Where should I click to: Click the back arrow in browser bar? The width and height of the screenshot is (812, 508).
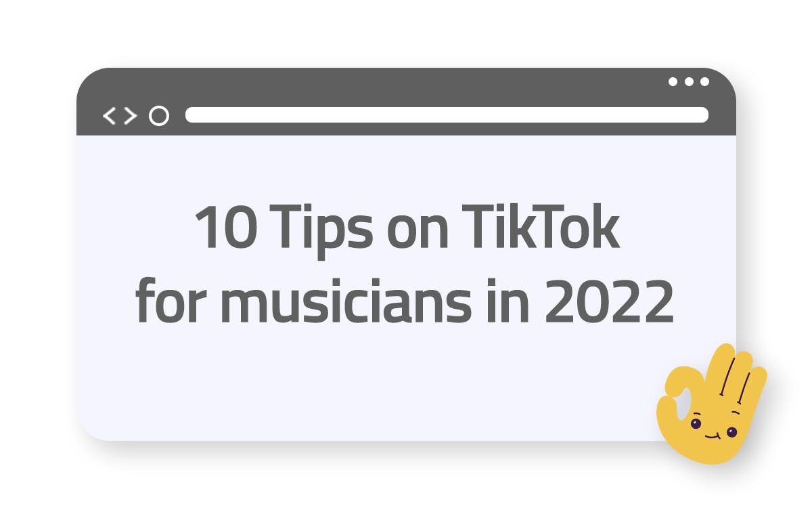[109, 116]
